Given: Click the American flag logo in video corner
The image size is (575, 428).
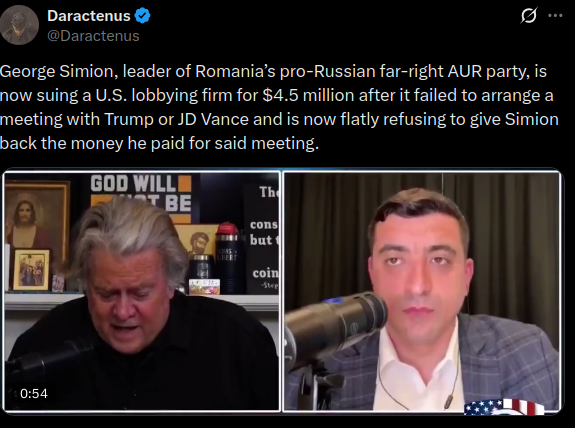Looking at the screenshot, I should (x=504, y=406).
